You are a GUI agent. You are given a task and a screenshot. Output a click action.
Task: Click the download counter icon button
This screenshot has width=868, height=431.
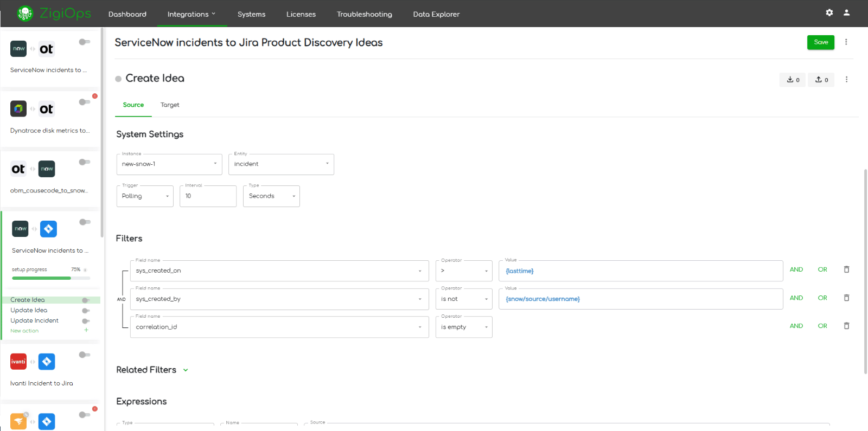(x=793, y=80)
